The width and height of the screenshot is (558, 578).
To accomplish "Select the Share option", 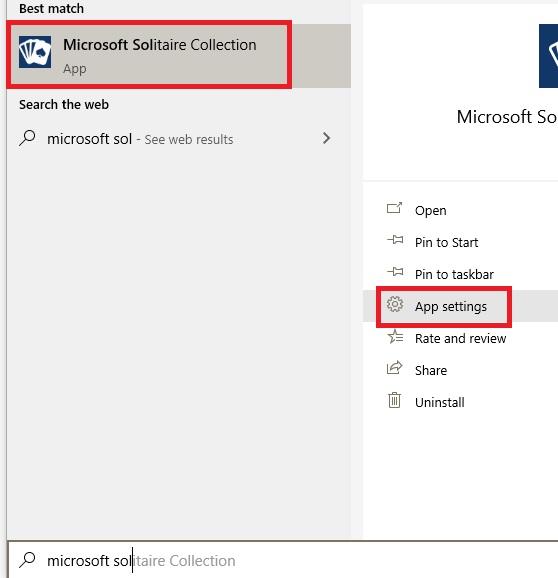I will (460, 370).
